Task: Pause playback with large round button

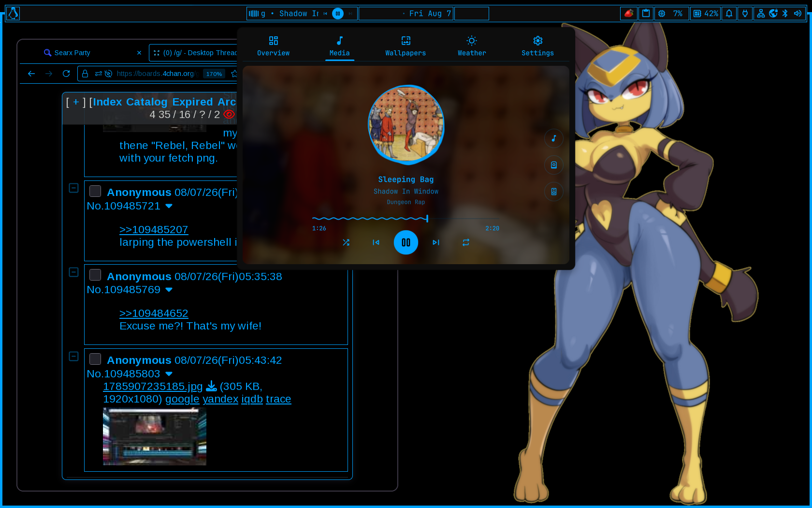Action: click(x=406, y=242)
